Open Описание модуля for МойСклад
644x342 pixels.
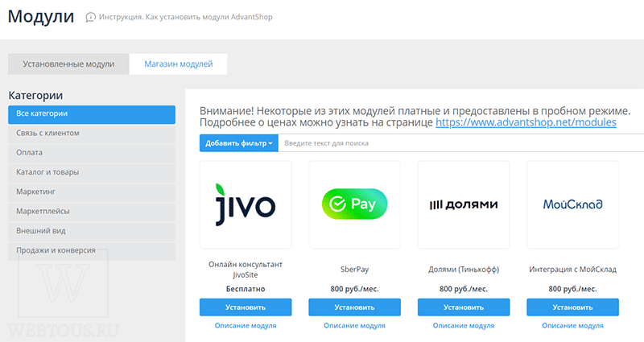pos(572,326)
